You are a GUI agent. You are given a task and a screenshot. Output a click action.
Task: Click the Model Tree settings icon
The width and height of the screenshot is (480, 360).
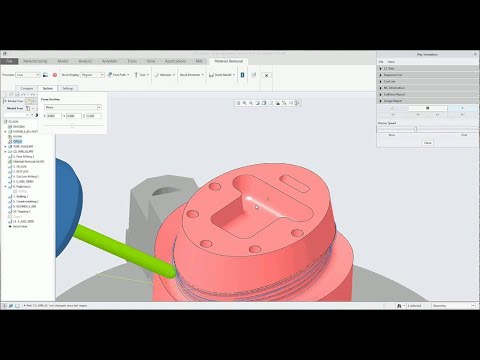tap(28, 108)
